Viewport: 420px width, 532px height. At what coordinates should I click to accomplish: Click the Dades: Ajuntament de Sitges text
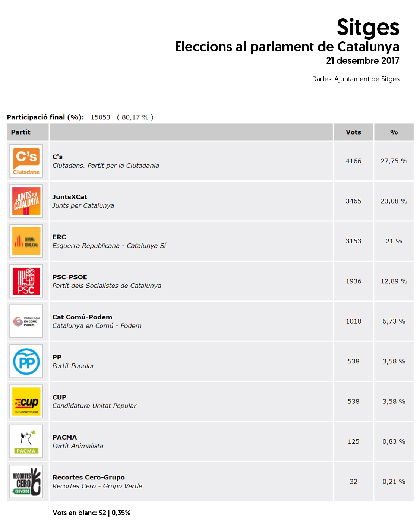[x=356, y=79]
